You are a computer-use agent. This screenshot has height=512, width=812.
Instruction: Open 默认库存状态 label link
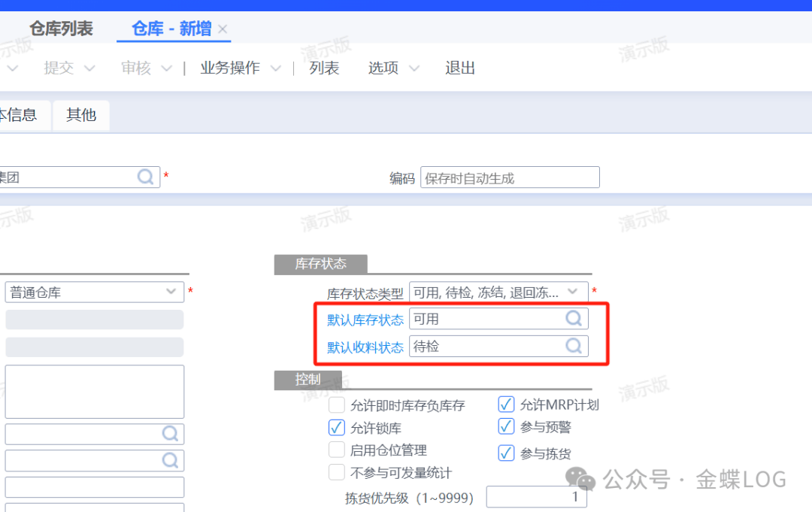[365, 320]
